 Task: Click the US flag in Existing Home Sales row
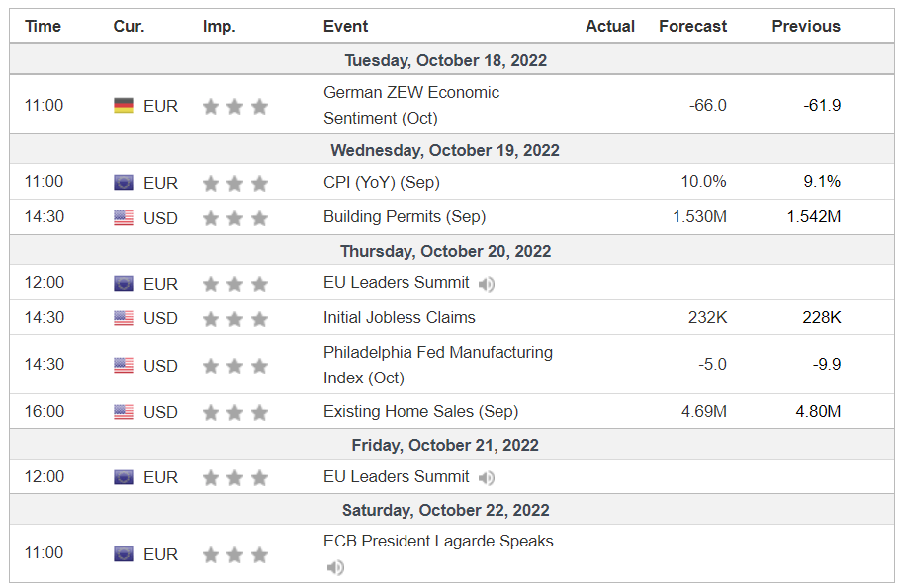(124, 412)
